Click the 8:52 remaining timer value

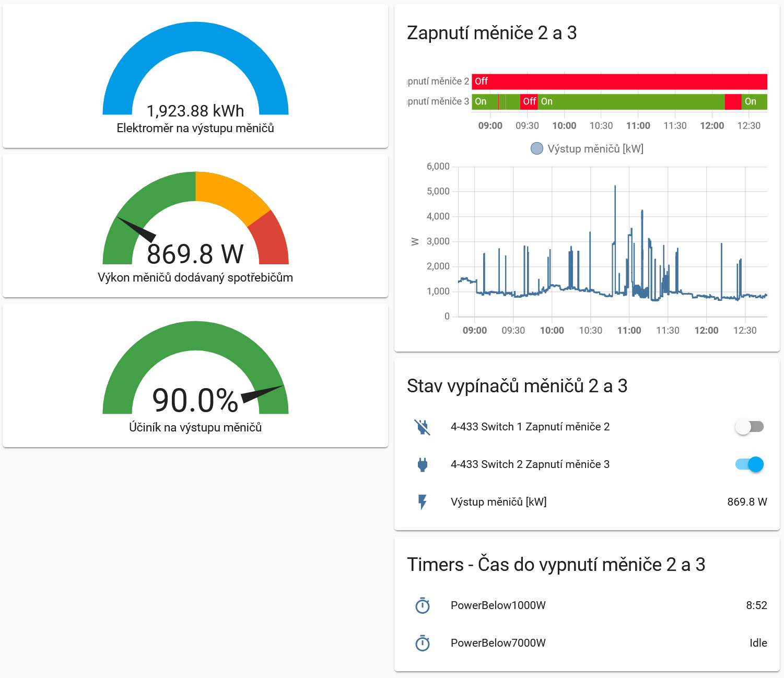(x=756, y=605)
